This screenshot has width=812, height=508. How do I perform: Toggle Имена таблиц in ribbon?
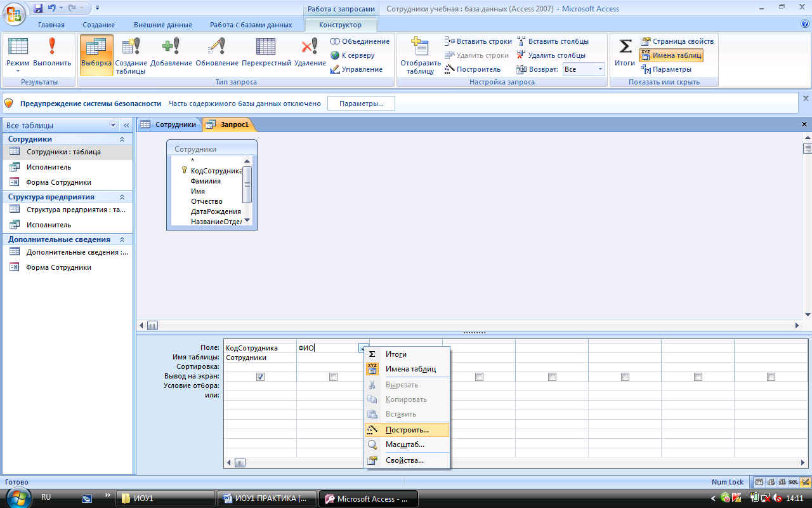pyautogui.click(x=671, y=55)
